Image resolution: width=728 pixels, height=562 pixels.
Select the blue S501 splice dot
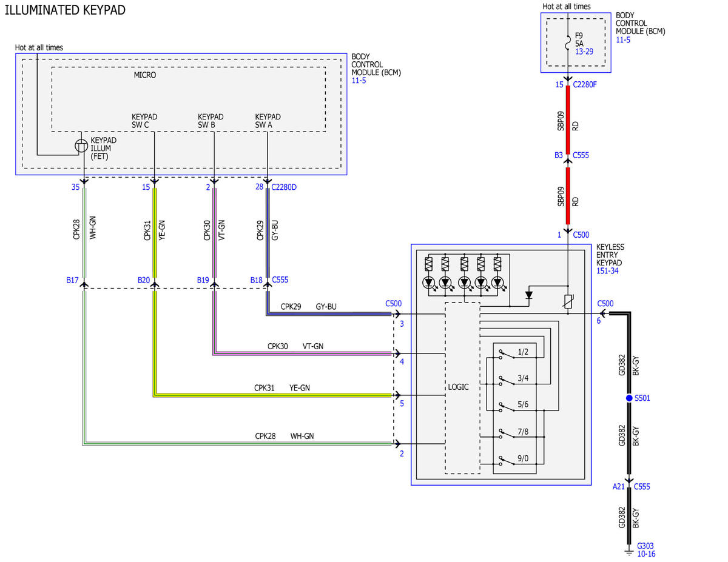coord(629,398)
